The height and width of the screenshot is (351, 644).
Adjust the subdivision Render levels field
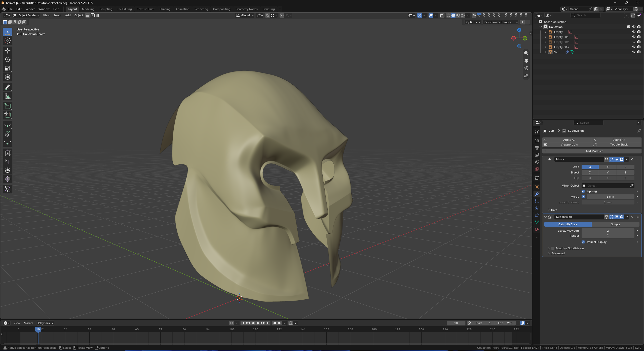point(608,236)
